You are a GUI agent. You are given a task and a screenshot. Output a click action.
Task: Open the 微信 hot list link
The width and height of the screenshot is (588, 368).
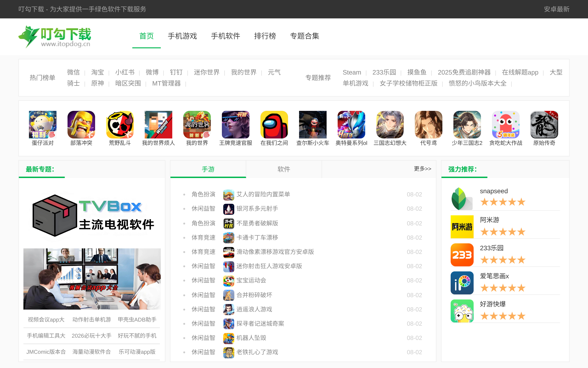point(73,72)
